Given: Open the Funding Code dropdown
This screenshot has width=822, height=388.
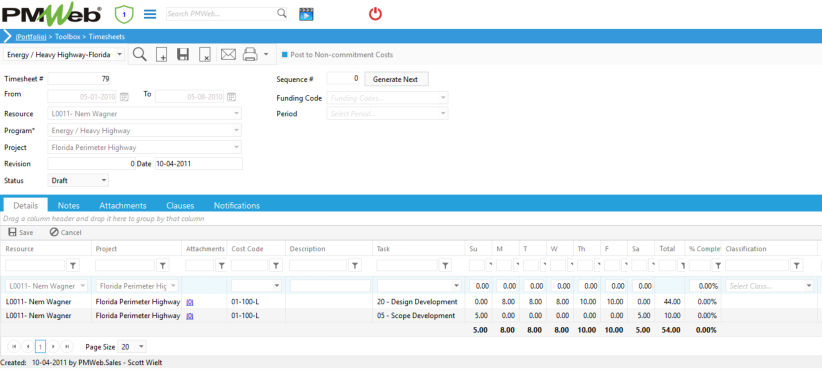Looking at the screenshot, I should click(x=387, y=98).
